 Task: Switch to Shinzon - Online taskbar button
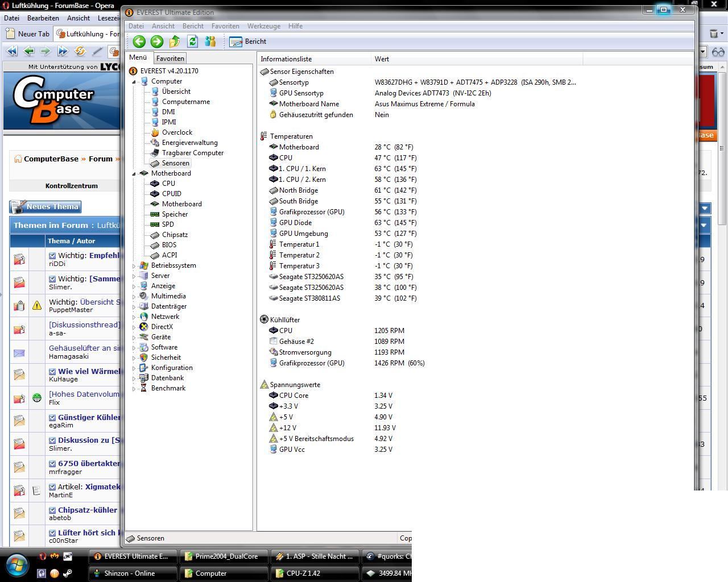point(133,573)
